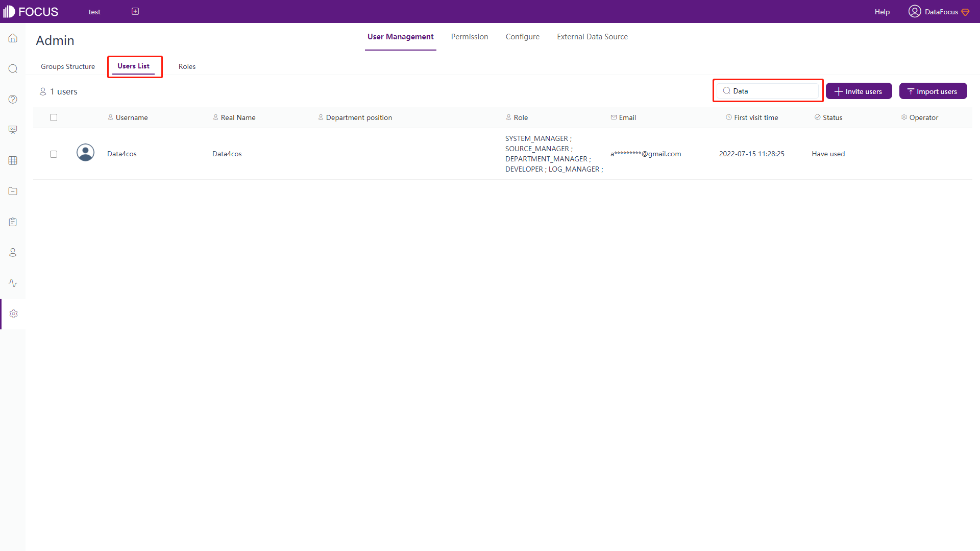Viewport: 980px width, 551px height.
Task: Switch to the Permission tab
Action: coord(470,37)
